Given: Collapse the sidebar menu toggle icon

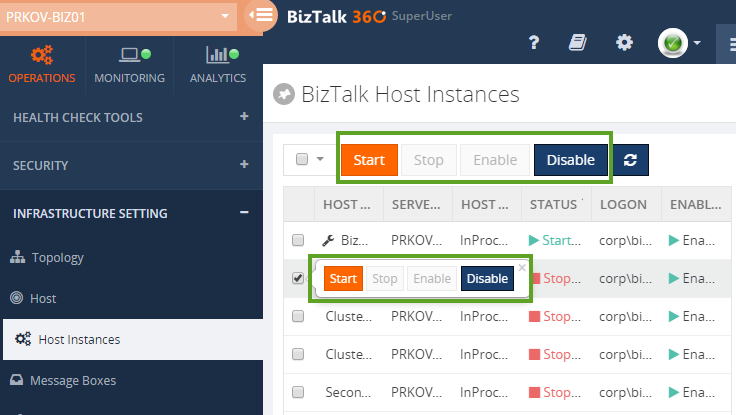Looking at the screenshot, I should point(261,15).
